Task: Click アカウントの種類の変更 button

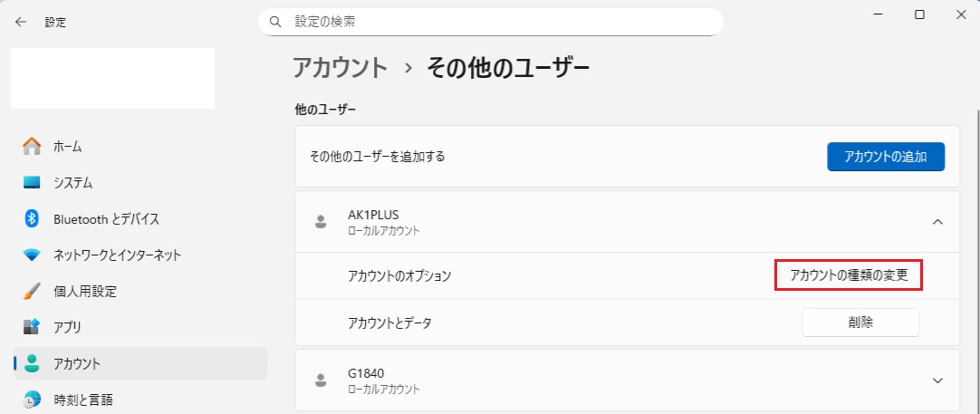Action: (849, 274)
